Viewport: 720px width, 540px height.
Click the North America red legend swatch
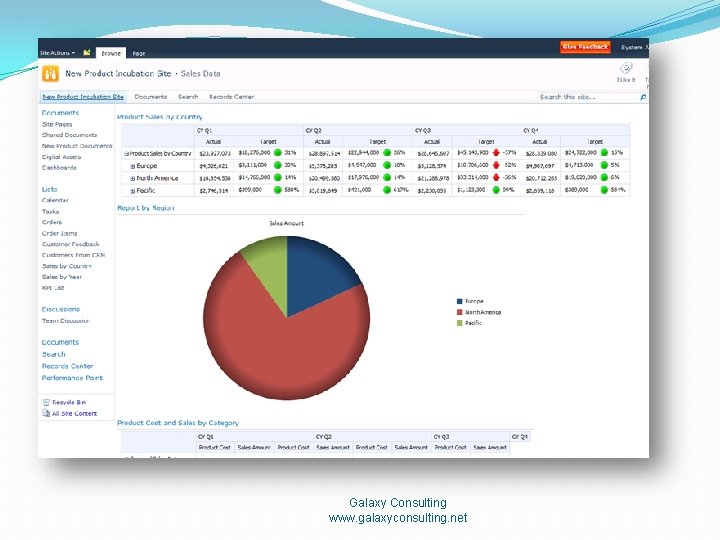point(460,312)
